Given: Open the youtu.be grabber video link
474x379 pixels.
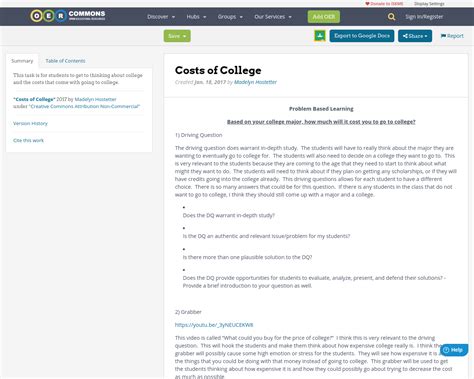Looking at the screenshot, I should [x=214, y=325].
